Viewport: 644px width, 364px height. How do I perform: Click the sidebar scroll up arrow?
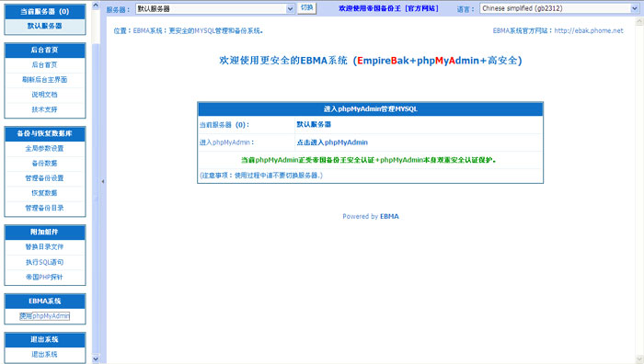96,6
